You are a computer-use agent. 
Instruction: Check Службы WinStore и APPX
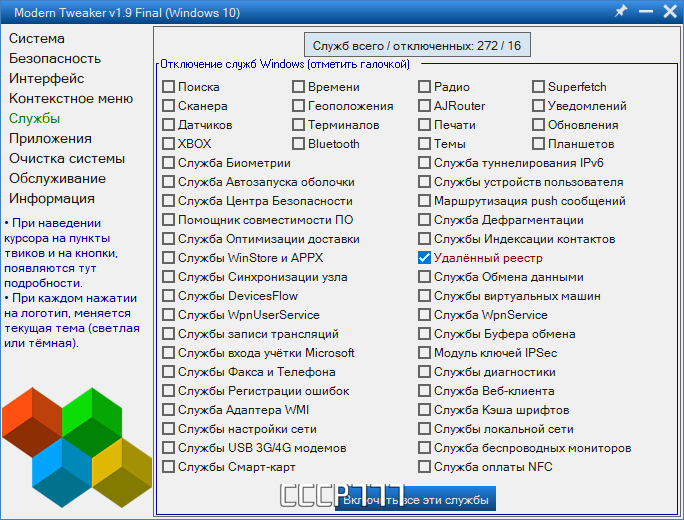(x=168, y=258)
